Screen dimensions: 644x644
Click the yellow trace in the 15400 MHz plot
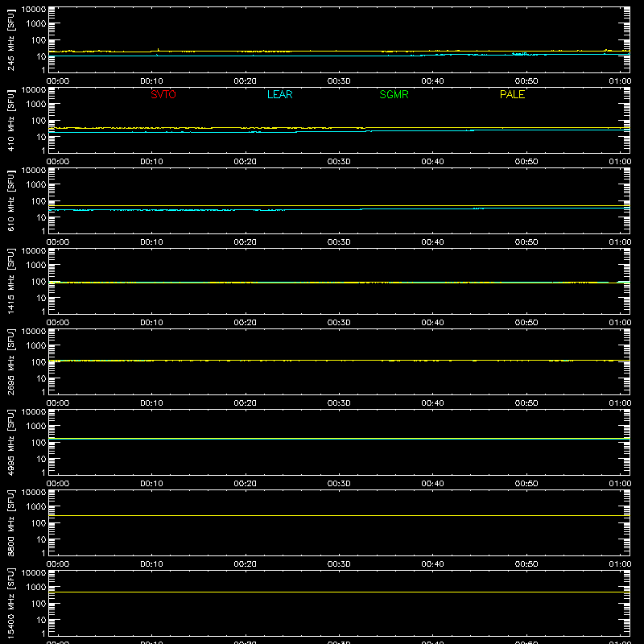point(339,592)
